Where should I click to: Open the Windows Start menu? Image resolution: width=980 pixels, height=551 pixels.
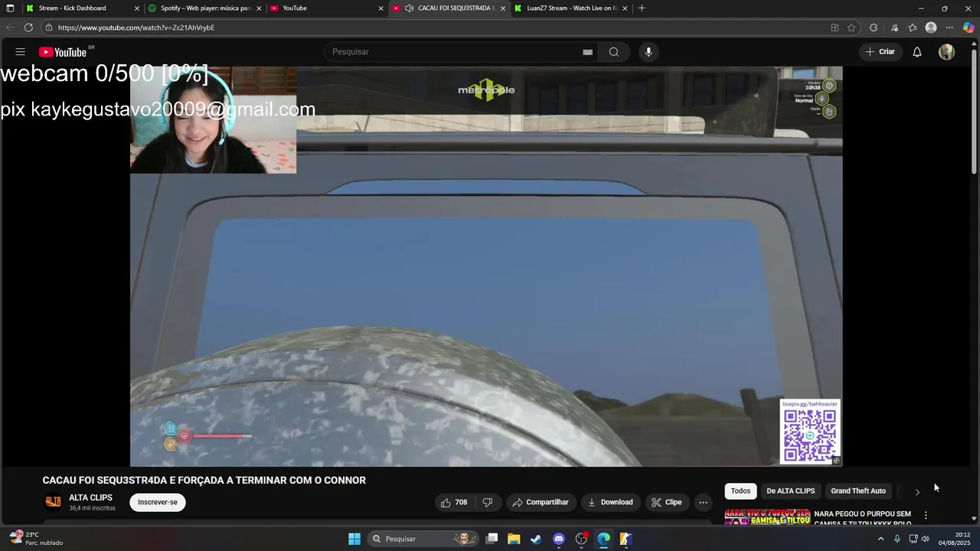click(354, 539)
